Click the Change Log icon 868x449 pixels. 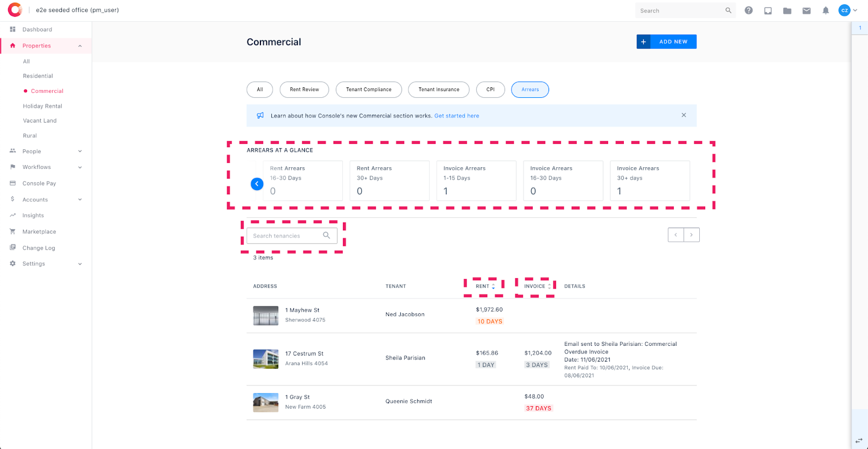coord(12,248)
